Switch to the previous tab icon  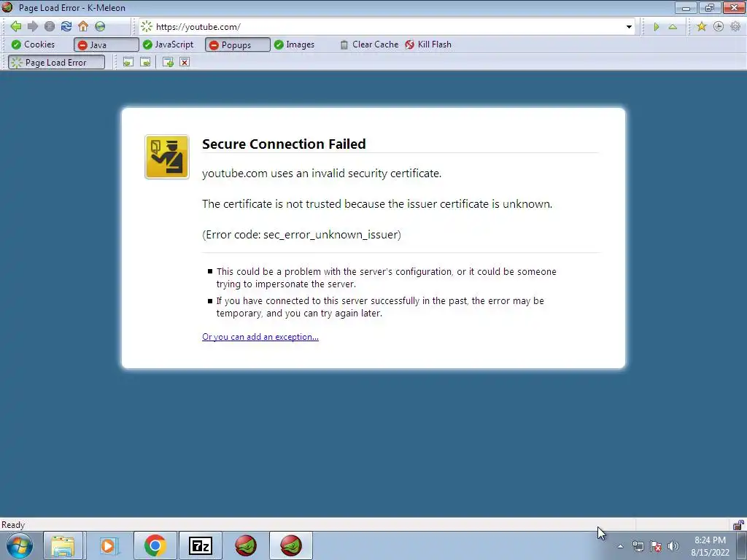click(x=128, y=63)
